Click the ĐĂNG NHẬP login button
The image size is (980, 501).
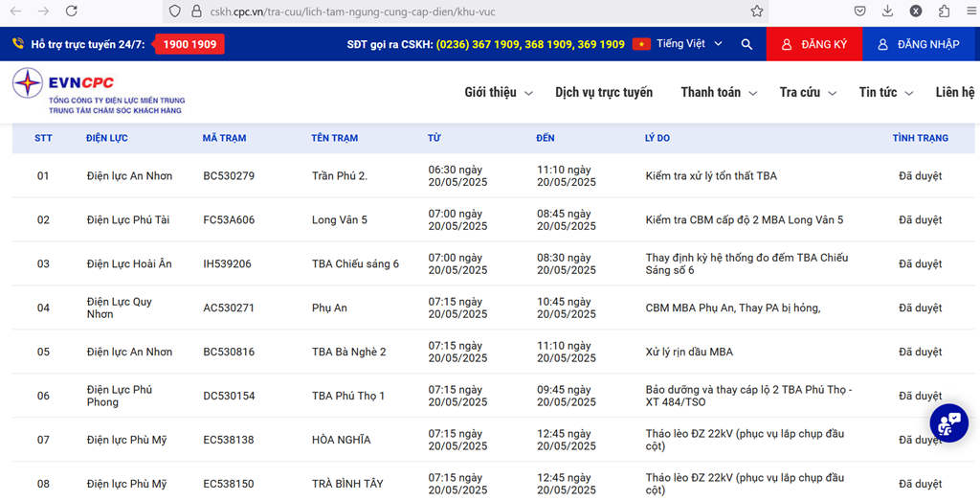click(x=920, y=44)
